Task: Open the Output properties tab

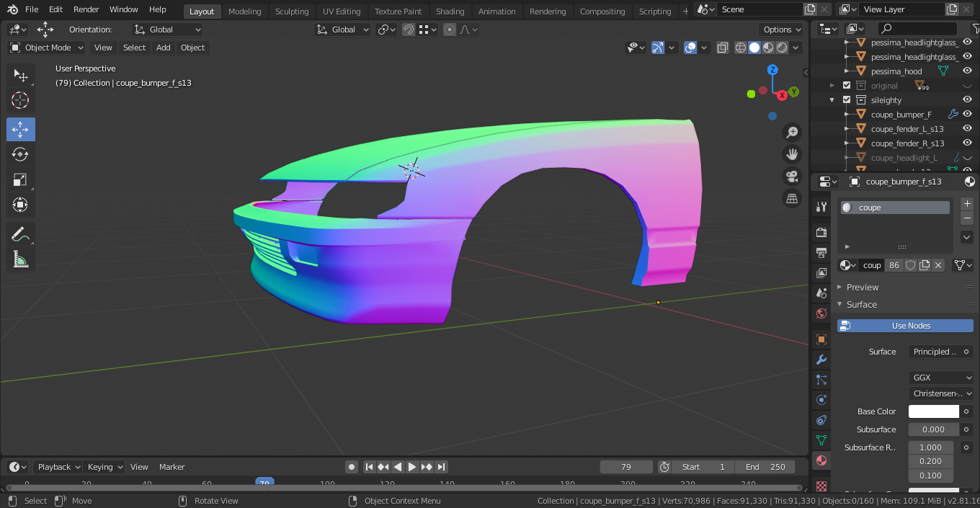Action: coord(821,252)
